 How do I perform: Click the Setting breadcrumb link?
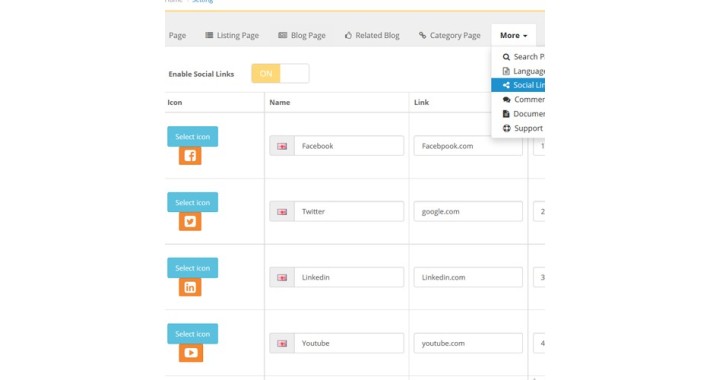[x=202, y=1]
